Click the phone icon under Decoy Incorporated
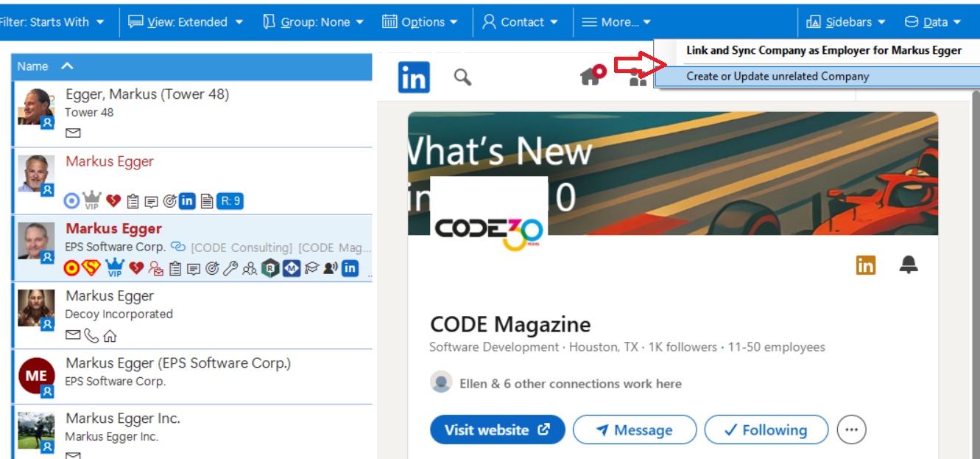The width and height of the screenshot is (980, 459). (91, 336)
